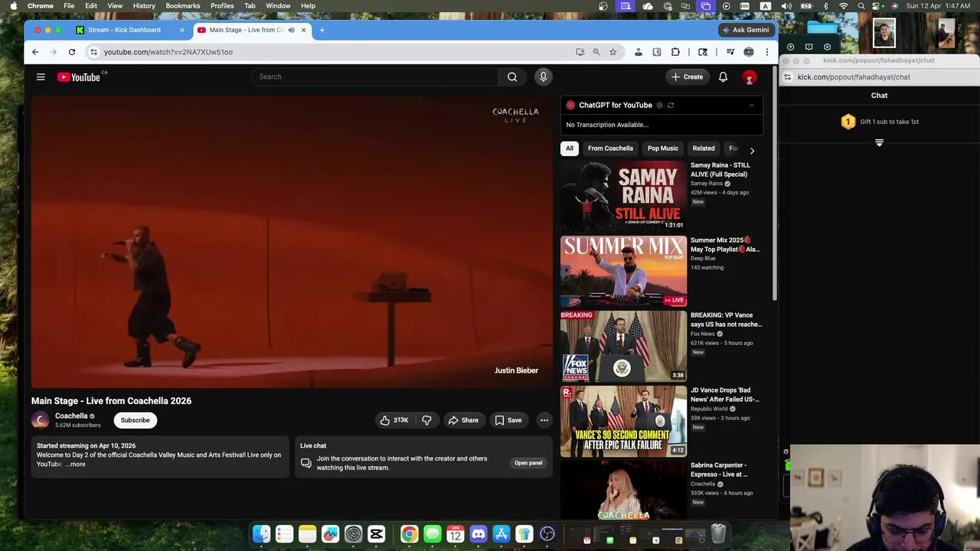980x551 pixels.
Task: Go back in Chrome
Action: point(35,52)
